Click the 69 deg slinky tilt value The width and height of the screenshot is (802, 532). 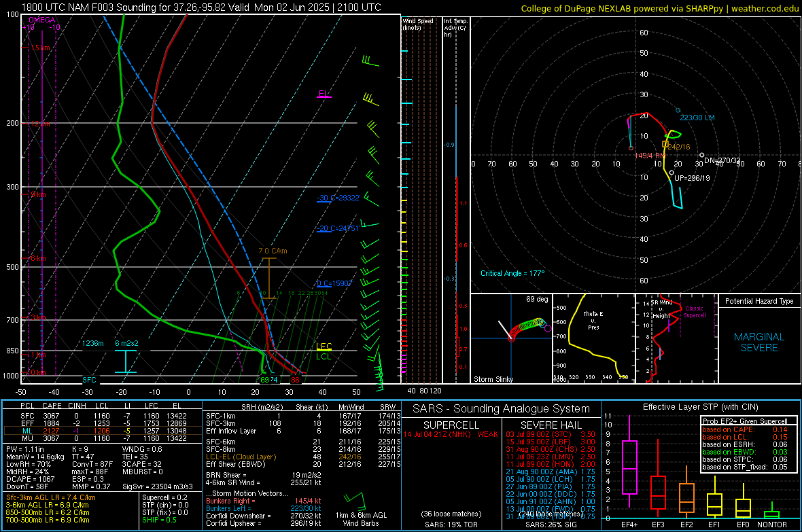pos(536,299)
